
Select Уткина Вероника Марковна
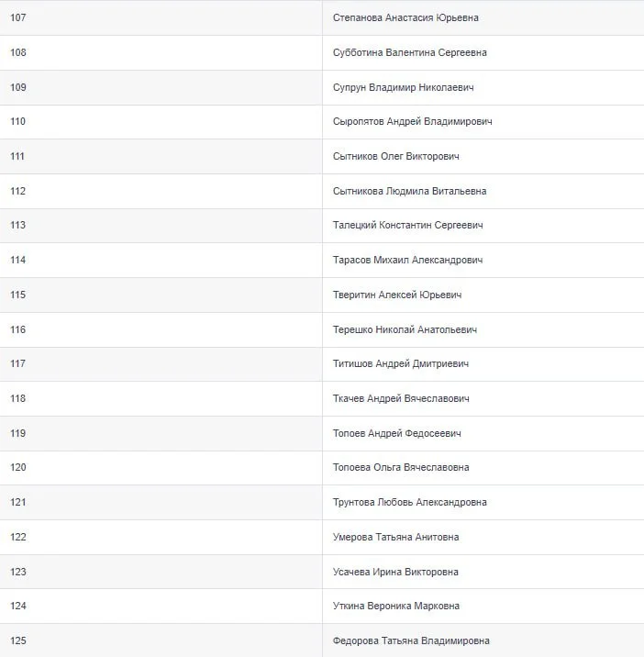(396, 606)
